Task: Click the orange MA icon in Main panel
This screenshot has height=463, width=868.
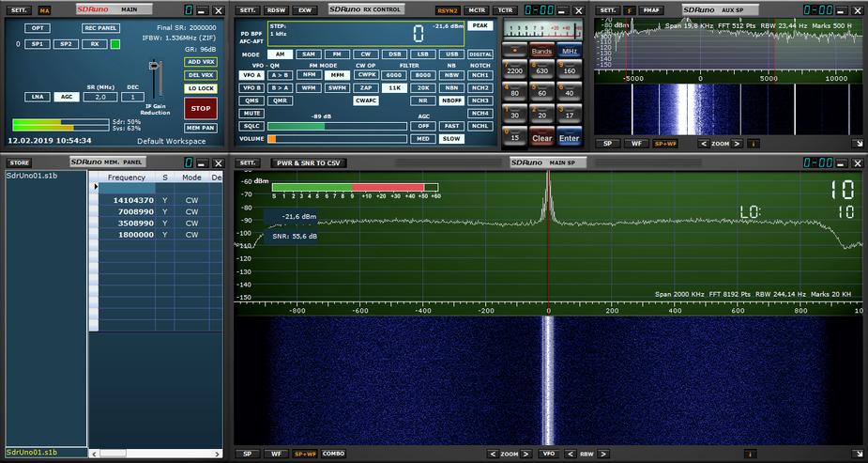Action: [44, 10]
